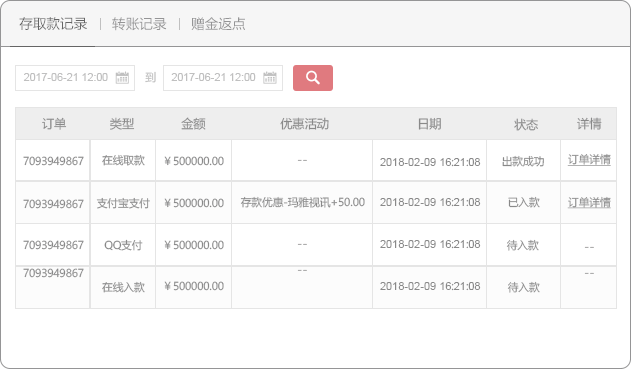Open 订单详情 link for 支付宝支付 row
Image resolution: width=631 pixels, height=369 pixels.
pyautogui.click(x=589, y=202)
